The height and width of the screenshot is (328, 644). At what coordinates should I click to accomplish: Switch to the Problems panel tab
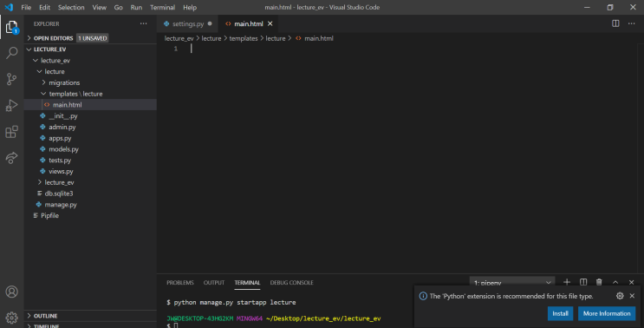(x=180, y=282)
